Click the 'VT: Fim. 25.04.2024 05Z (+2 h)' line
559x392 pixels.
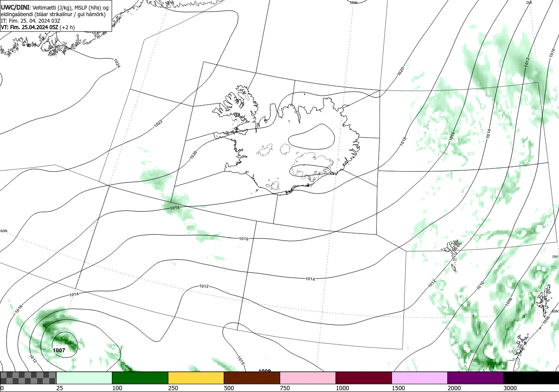click(x=38, y=27)
